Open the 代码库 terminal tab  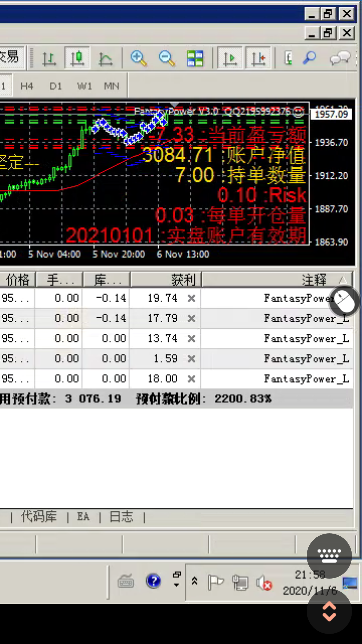point(39,517)
